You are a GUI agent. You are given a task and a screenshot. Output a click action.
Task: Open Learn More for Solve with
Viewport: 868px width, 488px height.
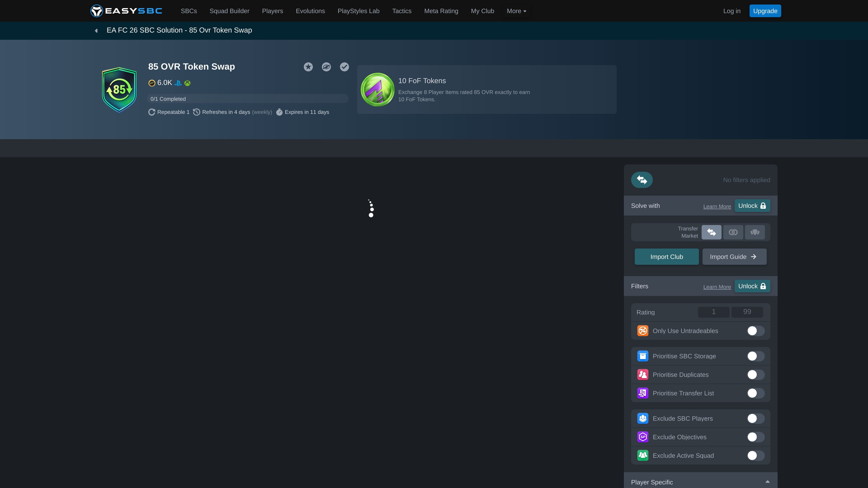(717, 206)
